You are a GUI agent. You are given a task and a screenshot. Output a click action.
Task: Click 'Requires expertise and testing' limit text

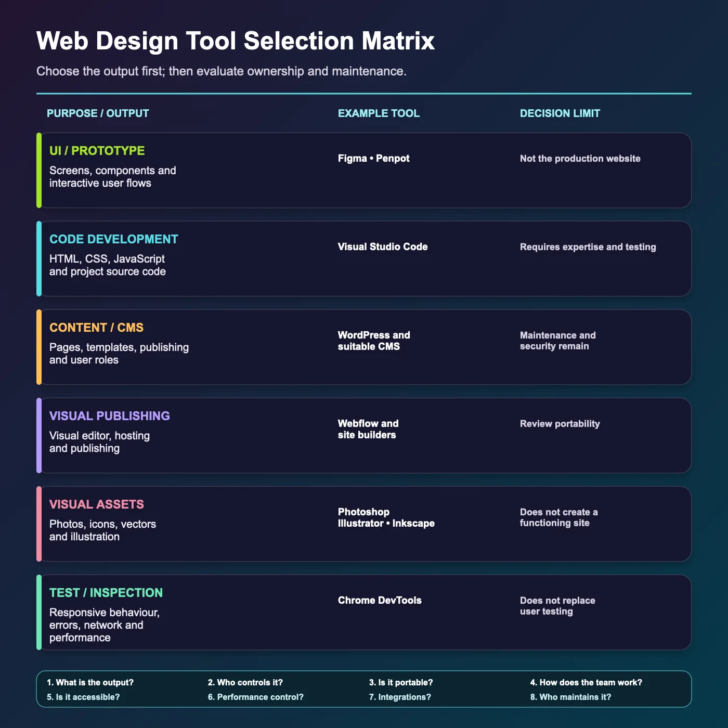[588, 247]
